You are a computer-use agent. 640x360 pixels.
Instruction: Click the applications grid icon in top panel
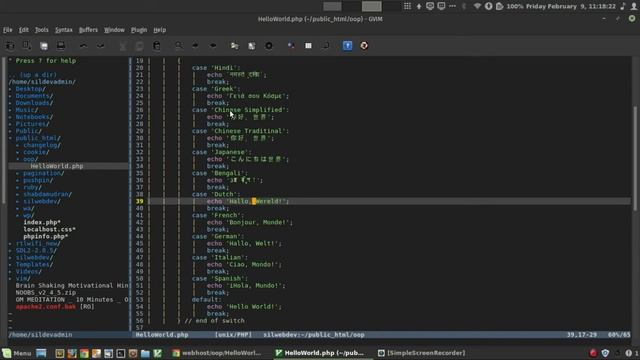[407, 6]
